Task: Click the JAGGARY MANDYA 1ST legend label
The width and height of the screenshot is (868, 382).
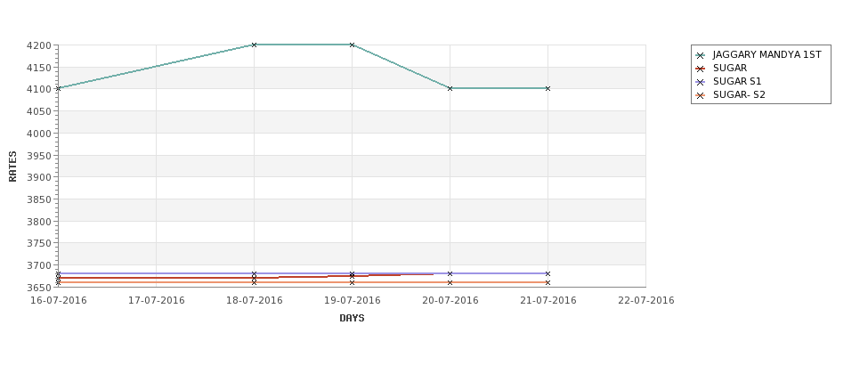Action: (x=767, y=55)
